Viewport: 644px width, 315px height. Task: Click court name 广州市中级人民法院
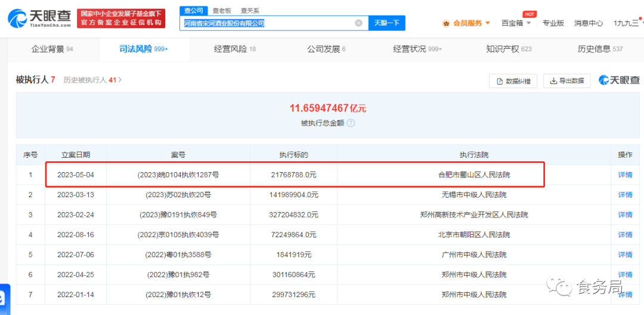(x=474, y=255)
